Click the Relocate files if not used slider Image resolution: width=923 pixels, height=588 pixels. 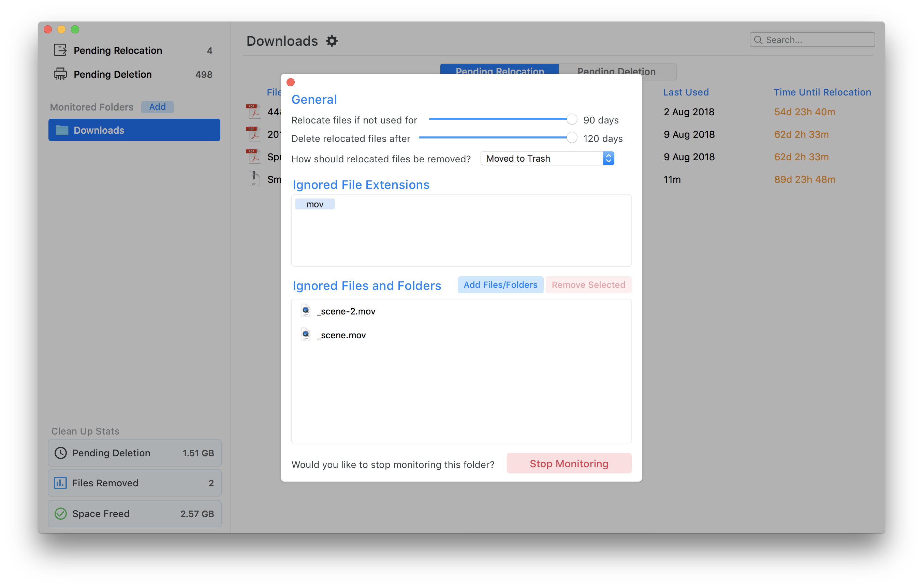coord(502,119)
